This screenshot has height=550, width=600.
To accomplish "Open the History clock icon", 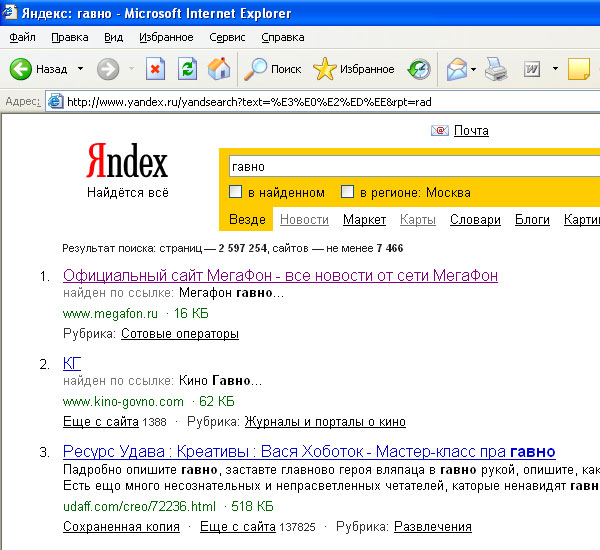I will tap(419, 69).
